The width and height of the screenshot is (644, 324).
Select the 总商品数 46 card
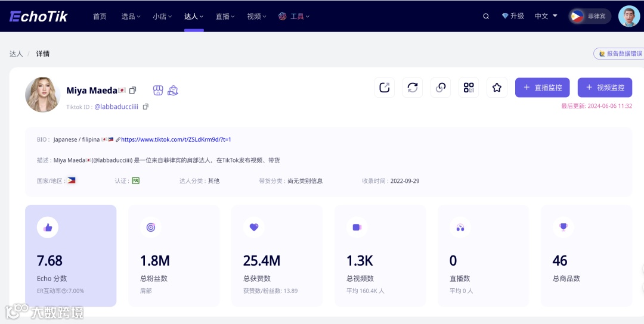[x=586, y=256]
